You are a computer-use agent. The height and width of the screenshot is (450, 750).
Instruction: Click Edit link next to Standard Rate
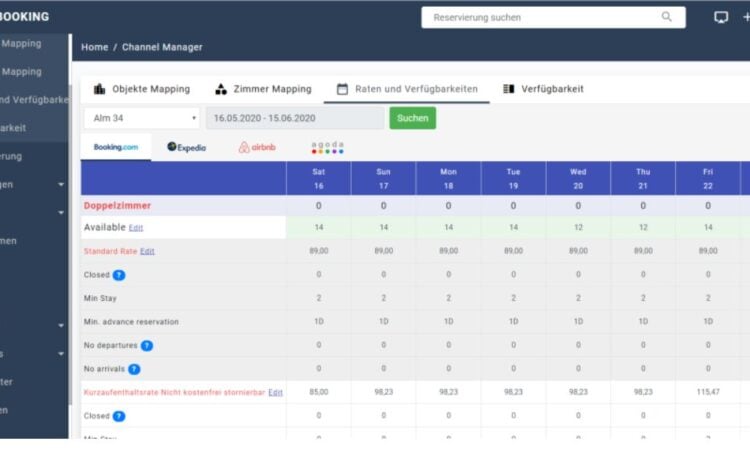pos(147,251)
